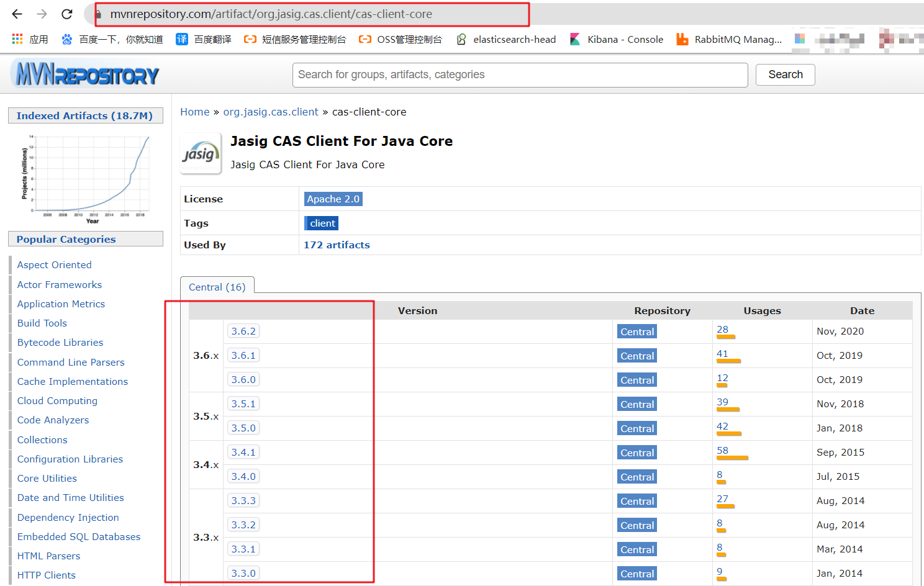924x586 pixels.
Task: Click the Central repository badge for 3.4.1
Action: coord(637,453)
